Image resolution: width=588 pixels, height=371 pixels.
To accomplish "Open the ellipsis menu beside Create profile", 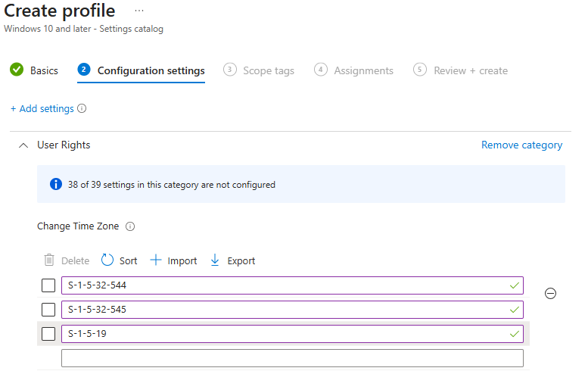I will [x=139, y=11].
